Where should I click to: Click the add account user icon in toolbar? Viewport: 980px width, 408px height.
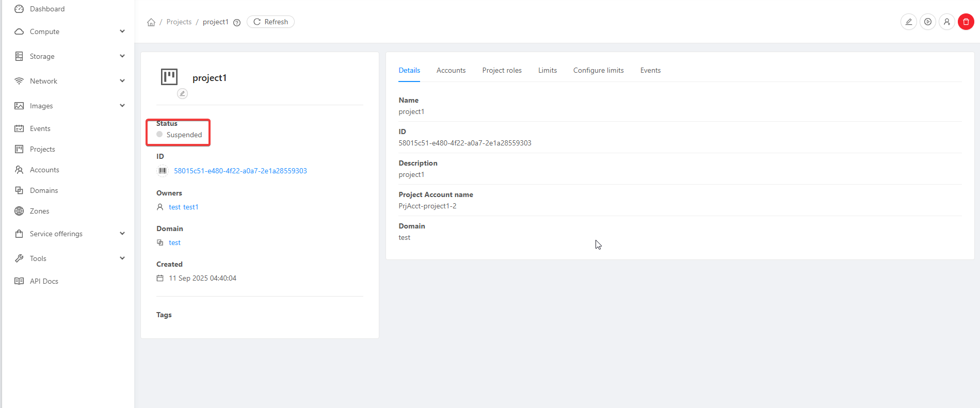pos(946,22)
